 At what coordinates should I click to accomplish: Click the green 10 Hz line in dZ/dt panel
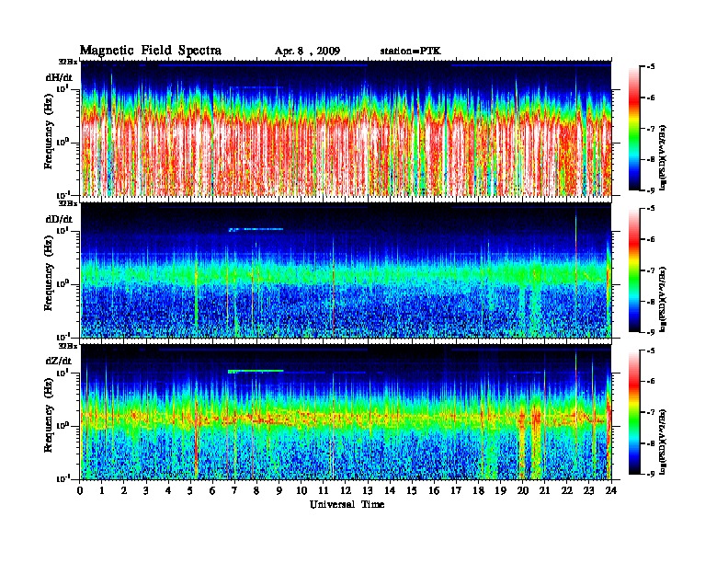pyautogui.click(x=256, y=371)
